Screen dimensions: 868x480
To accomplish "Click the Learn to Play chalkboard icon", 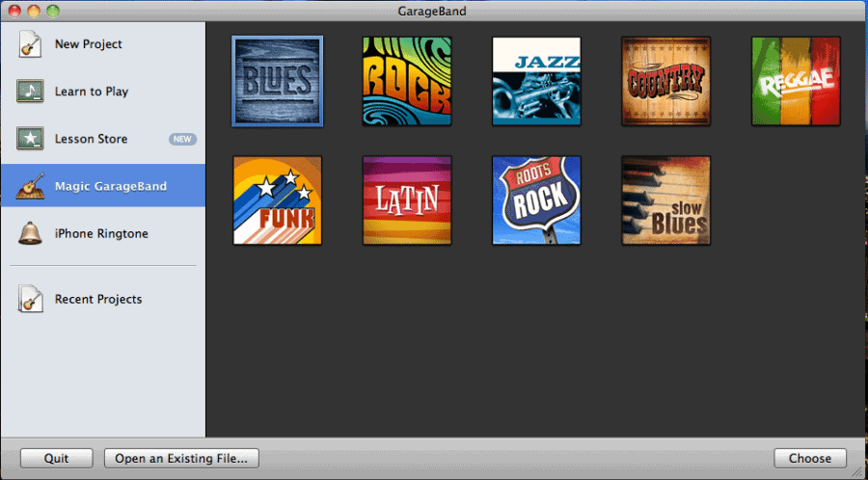I will pyautogui.click(x=30, y=92).
